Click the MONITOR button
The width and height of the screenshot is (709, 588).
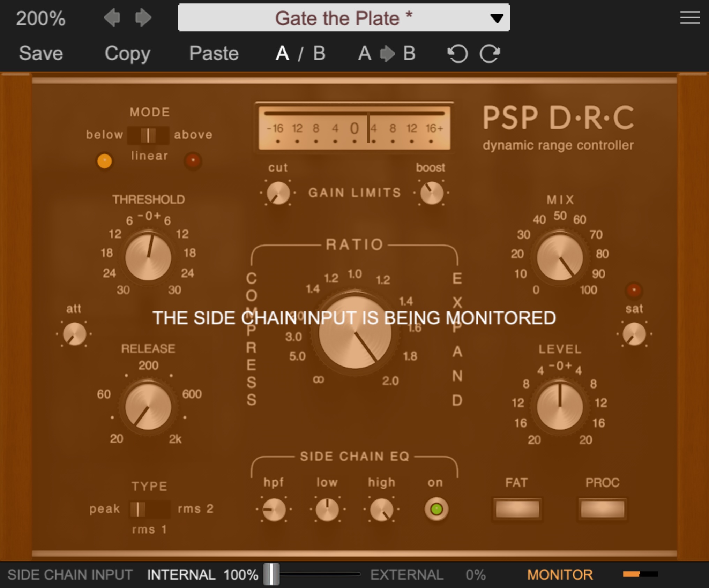[x=560, y=574]
